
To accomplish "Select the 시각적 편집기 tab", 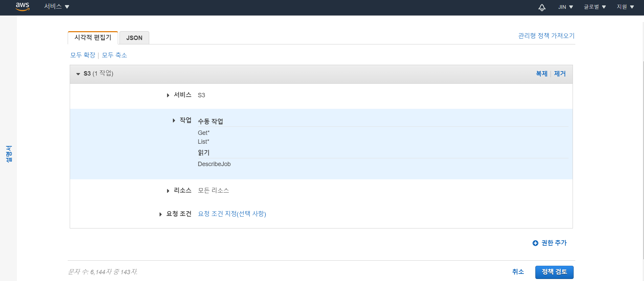I will (x=93, y=38).
